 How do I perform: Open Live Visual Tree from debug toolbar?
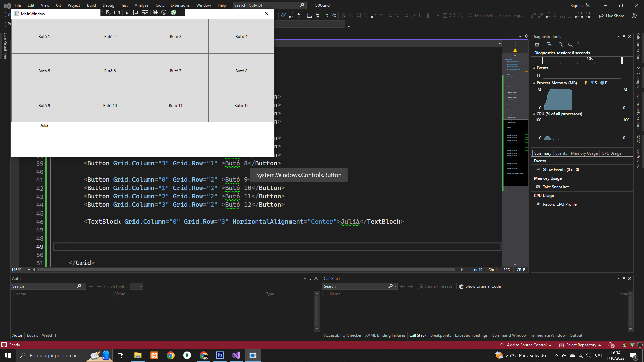pos(108,12)
